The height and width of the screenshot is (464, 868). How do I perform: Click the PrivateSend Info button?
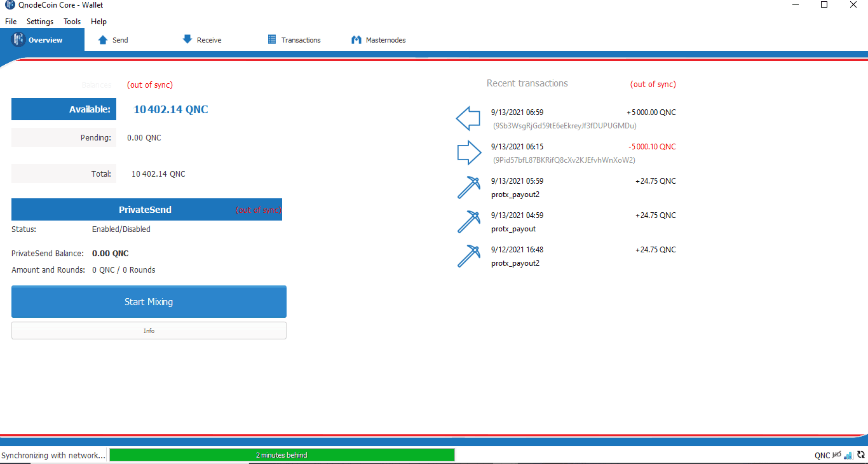pos(149,331)
